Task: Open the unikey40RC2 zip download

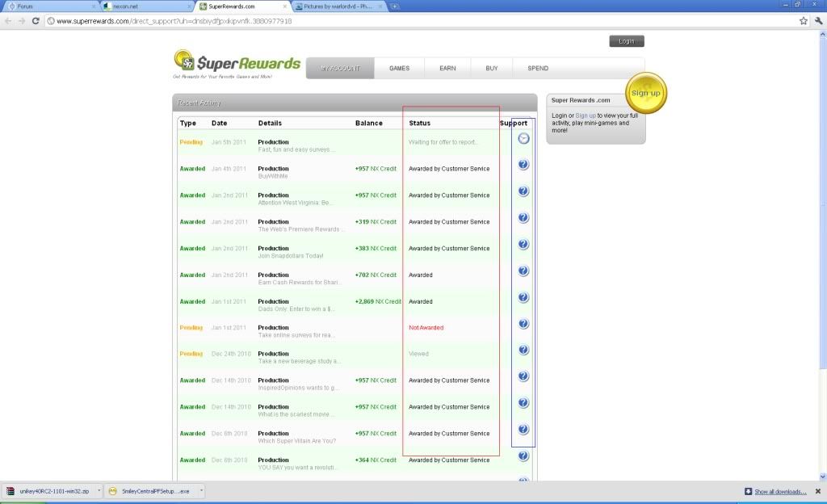Action: pos(48,491)
